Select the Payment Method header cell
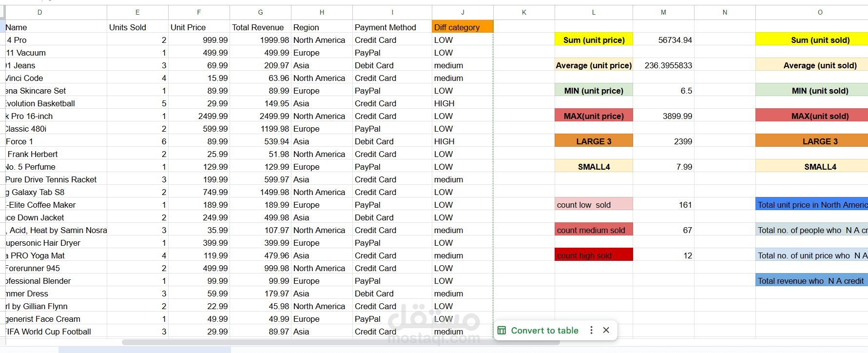The height and width of the screenshot is (353, 868). (392, 27)
